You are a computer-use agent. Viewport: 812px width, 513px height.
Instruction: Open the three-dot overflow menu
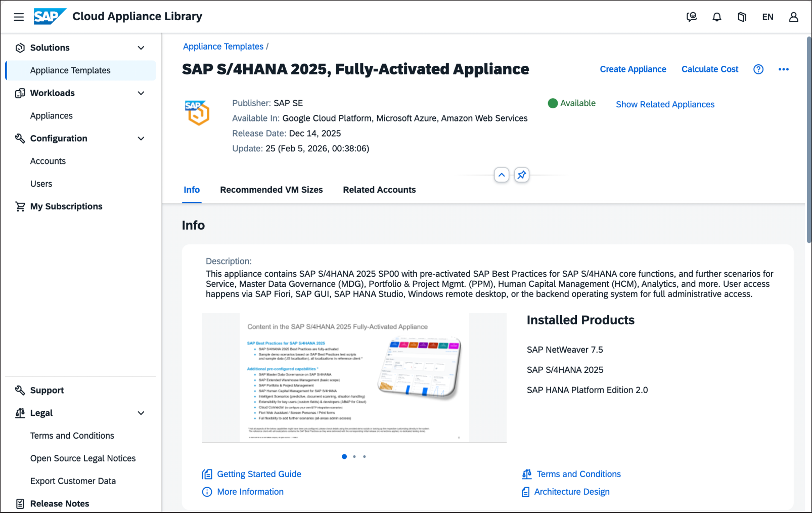coord(784,69)
